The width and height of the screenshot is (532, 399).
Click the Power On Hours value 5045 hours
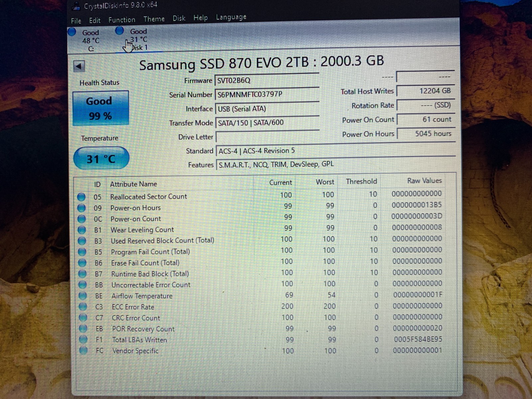tap(426, 134)
